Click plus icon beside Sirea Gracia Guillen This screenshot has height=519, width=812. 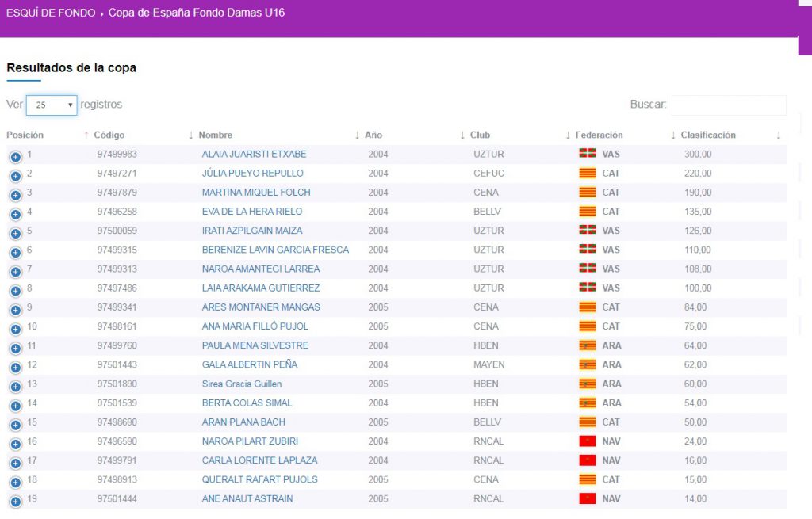click(16, 387)
